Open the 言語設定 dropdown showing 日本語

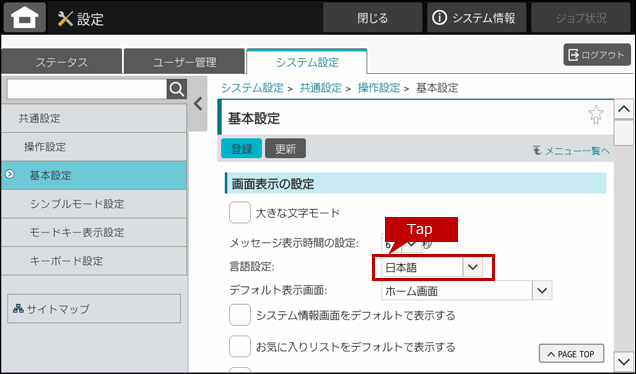432,268
